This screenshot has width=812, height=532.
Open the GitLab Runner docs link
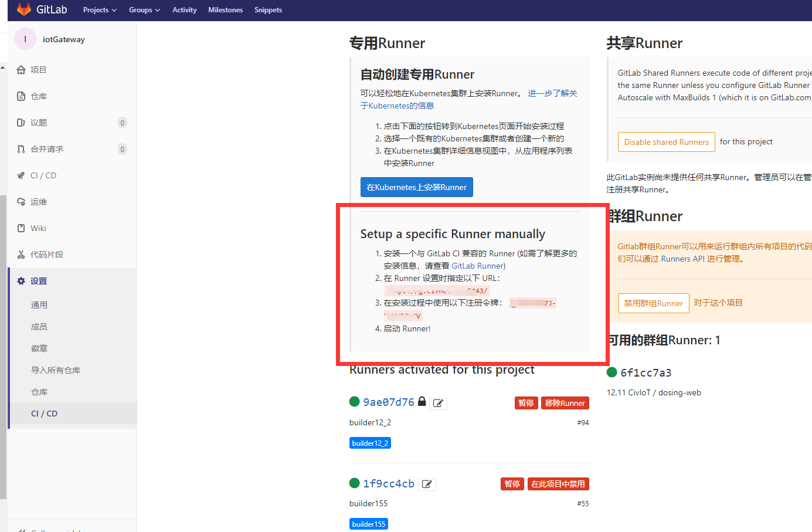(x=477, y=266)
